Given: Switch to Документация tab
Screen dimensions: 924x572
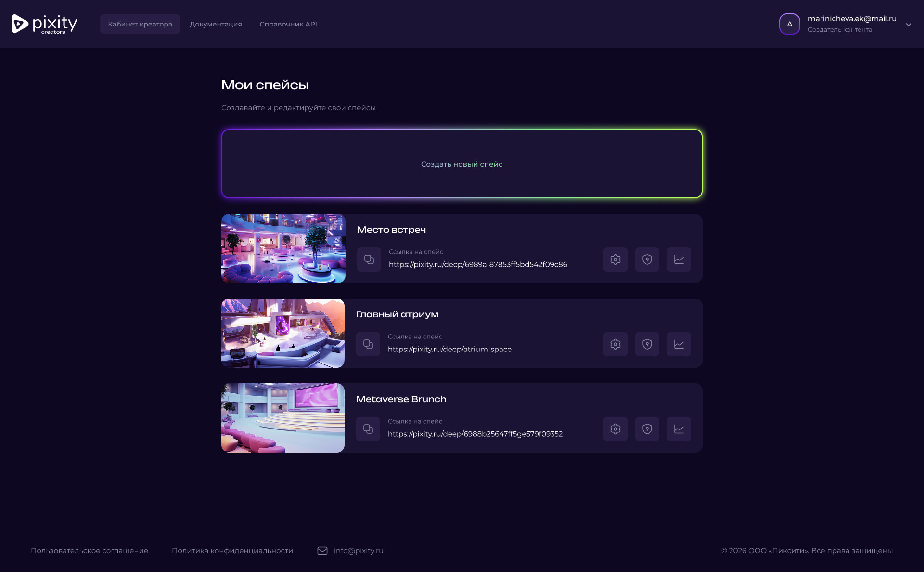Looking at the screenshot, I should (216, 24).
